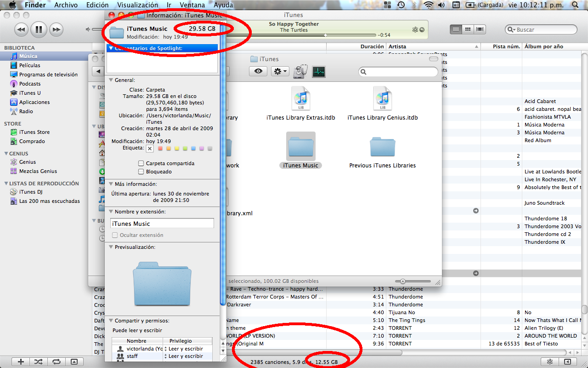Toggle shuffle in iTunes

tap(39, 362)
